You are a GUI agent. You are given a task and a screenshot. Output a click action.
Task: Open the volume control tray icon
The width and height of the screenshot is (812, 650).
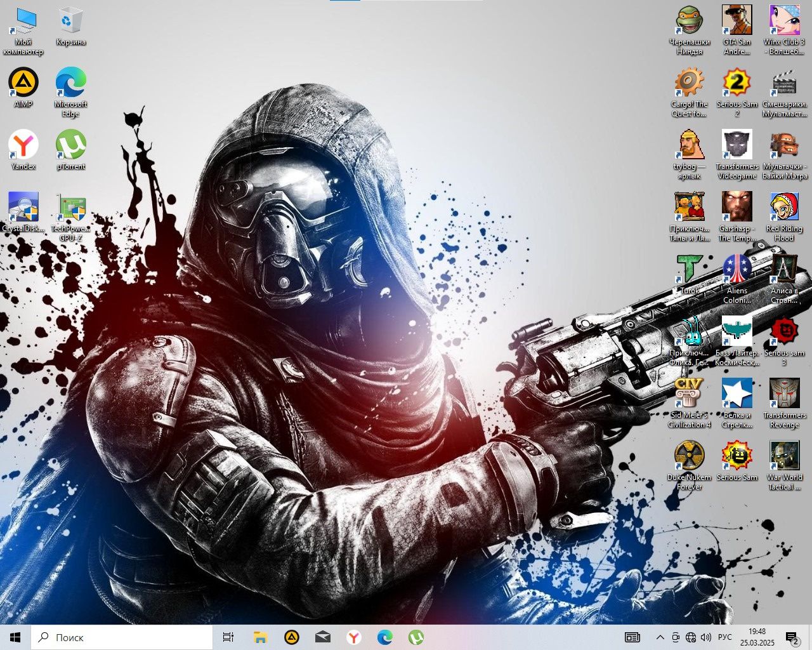pos(706,637)
